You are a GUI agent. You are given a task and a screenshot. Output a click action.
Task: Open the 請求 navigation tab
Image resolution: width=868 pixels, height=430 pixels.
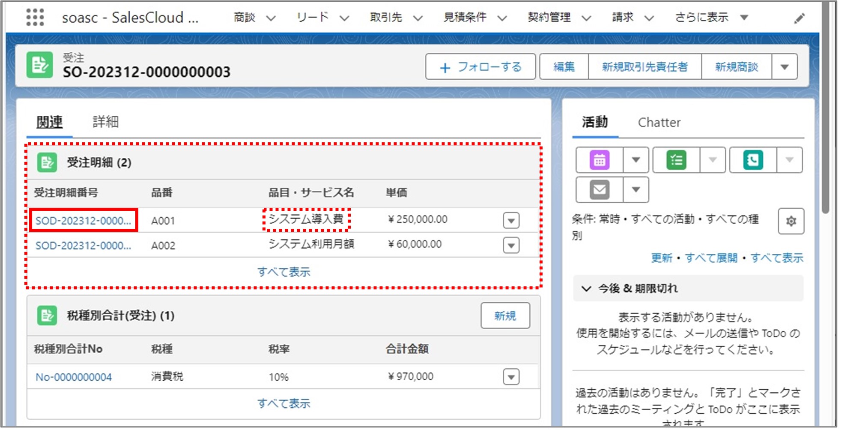(623, 18)
